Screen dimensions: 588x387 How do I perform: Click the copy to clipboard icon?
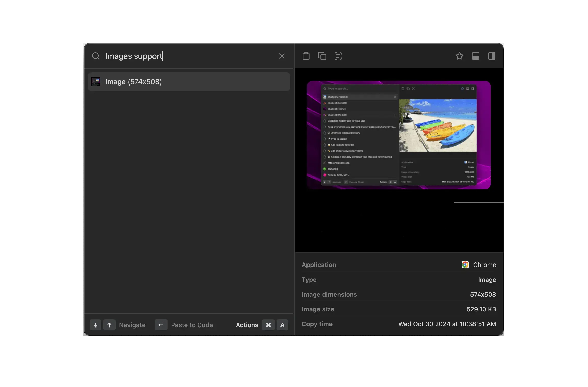322,56
